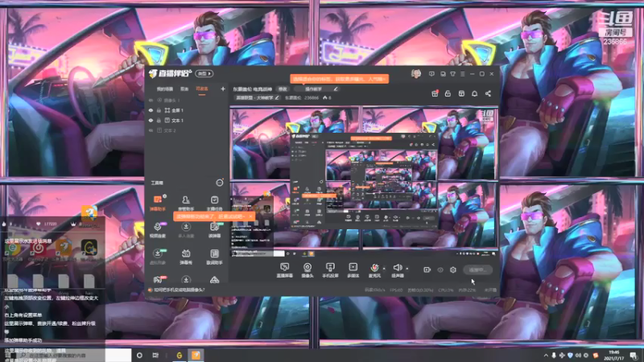Open the settings gear near start-live button
This screenshot has width=644, height=362.
(x=453, y=269)
